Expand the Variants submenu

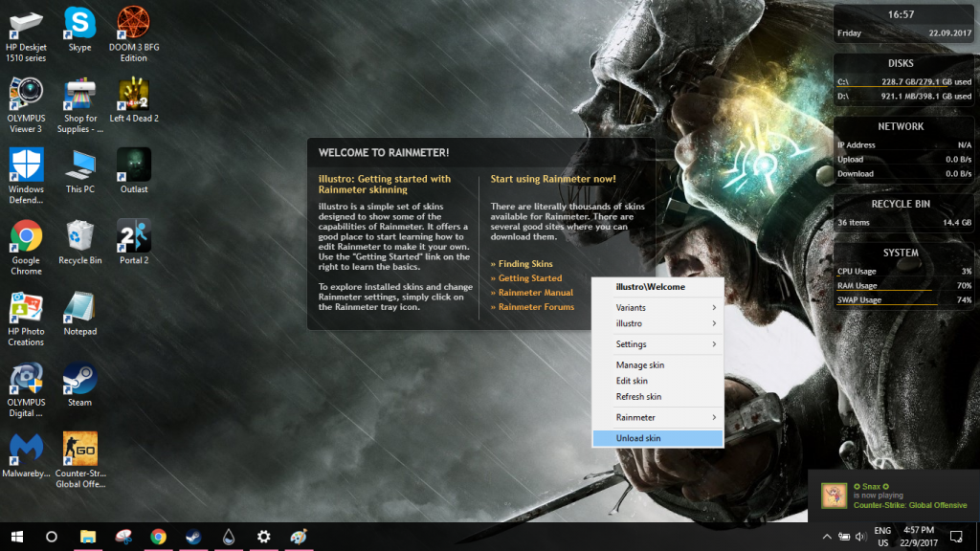[x=658, y=307]
